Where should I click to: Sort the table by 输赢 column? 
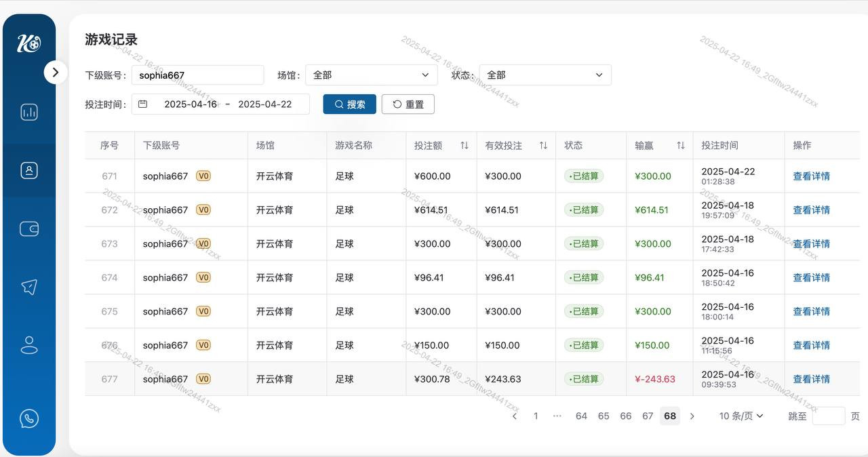(x=679, y=145)
